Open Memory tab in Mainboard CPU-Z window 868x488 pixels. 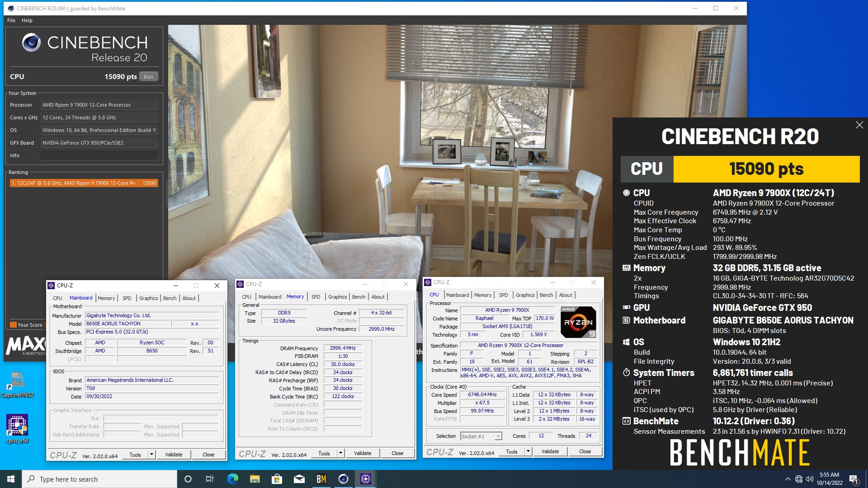[106, 298]
